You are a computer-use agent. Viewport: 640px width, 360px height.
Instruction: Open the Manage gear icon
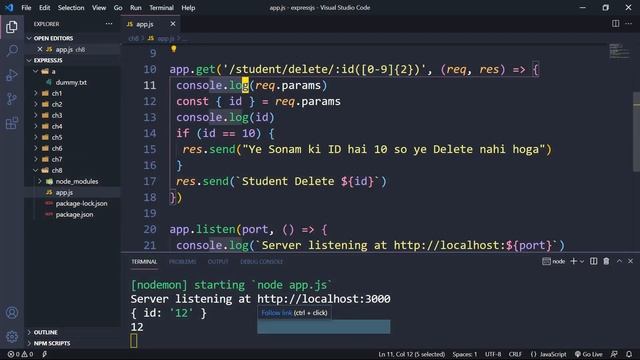click(x=12, y=336)
